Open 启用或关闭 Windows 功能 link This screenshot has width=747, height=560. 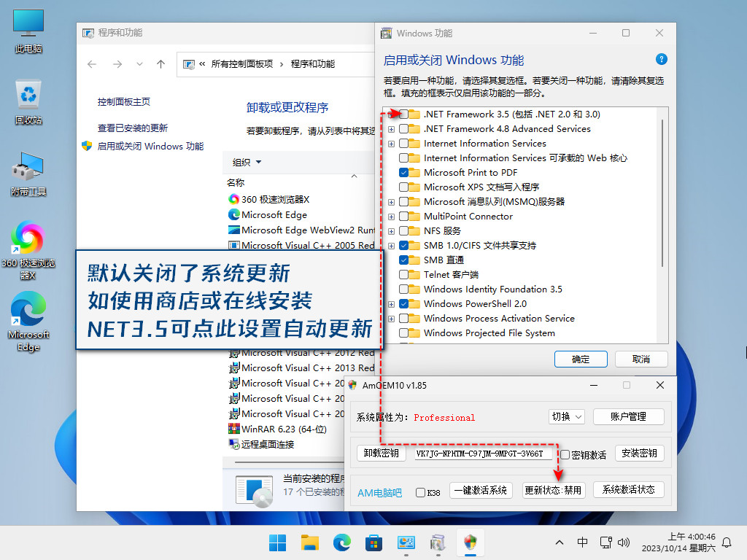click(150, 146)
